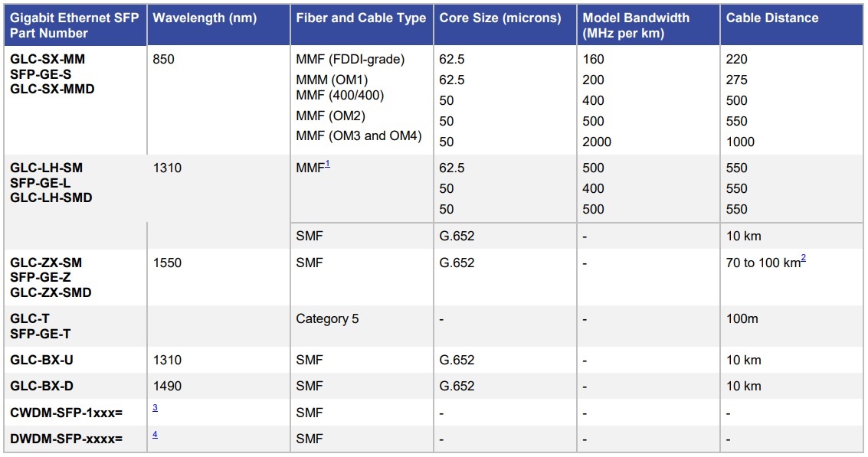Viewport: 868px width, 457px height.
Task: Select the MMF (FDDI-grade) fiber entry
Action: [350, 59]
